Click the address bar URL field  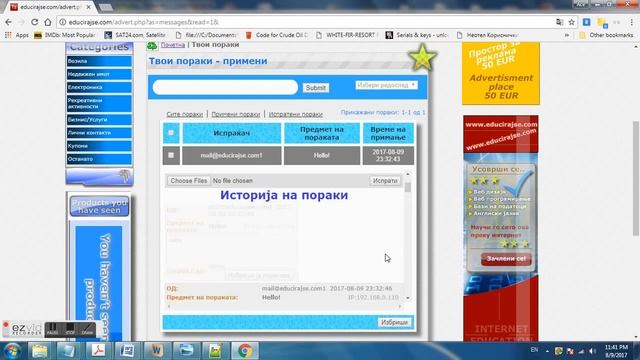306,22
